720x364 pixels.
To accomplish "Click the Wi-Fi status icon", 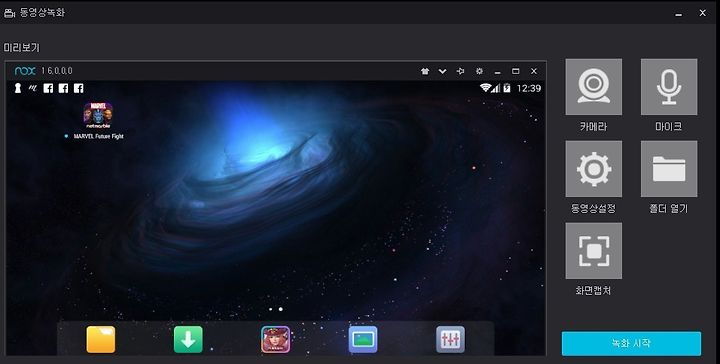I will point(485,88).
